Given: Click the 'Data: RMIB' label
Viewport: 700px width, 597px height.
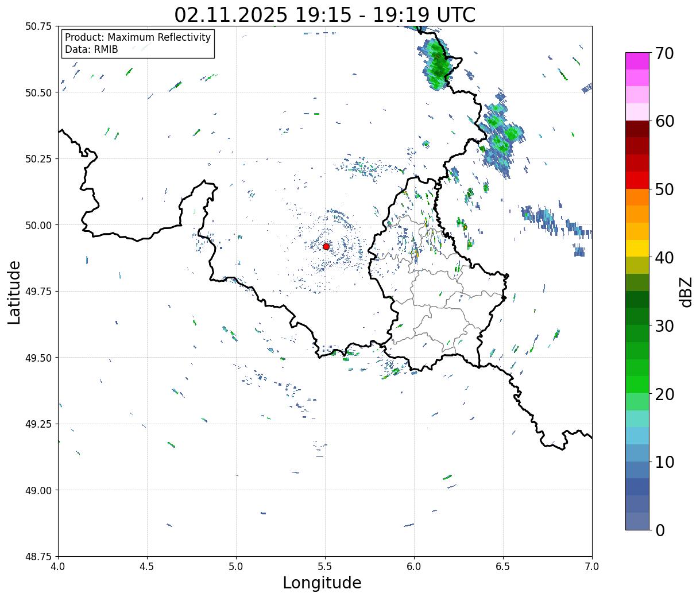Looking at the screenshot, I should (x=91, y=49).
